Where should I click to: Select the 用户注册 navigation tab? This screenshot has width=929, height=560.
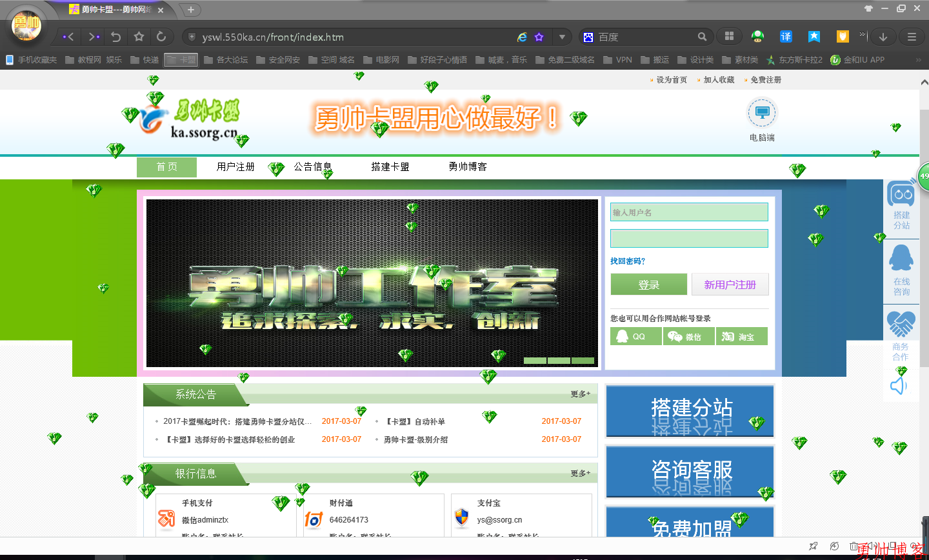235,167
